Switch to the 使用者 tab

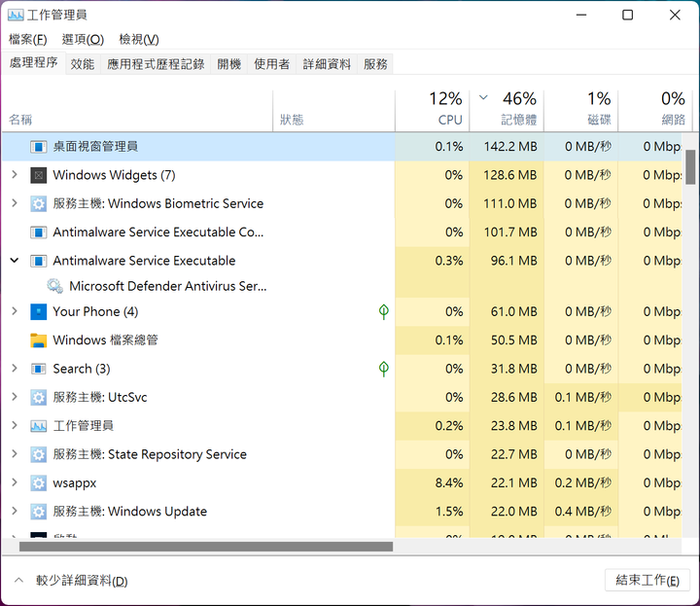pyautogui.click(x=271, y=64)
